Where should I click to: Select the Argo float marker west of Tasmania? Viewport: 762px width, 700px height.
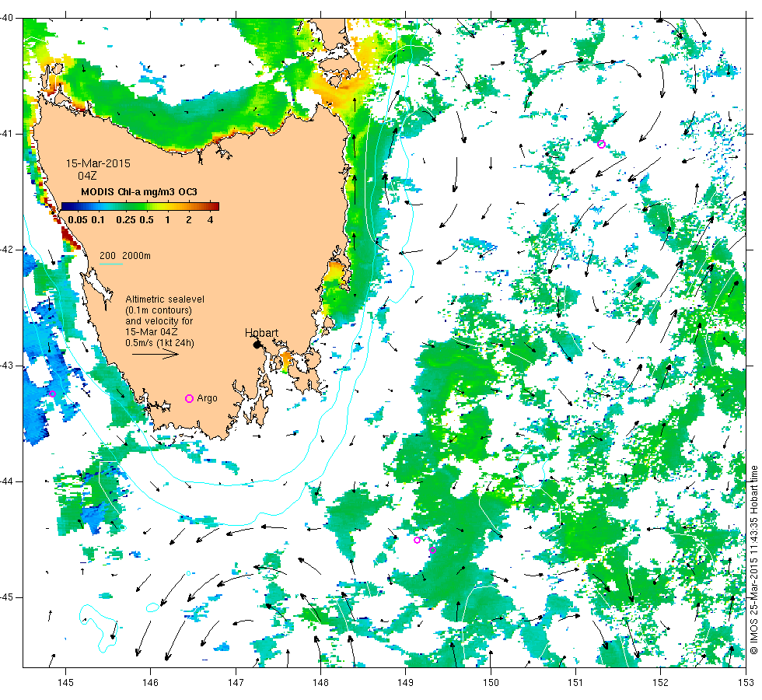[x=53, y=394]
